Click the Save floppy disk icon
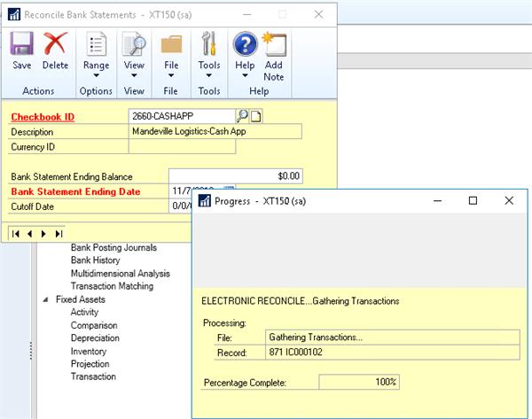 click(21, 43)
